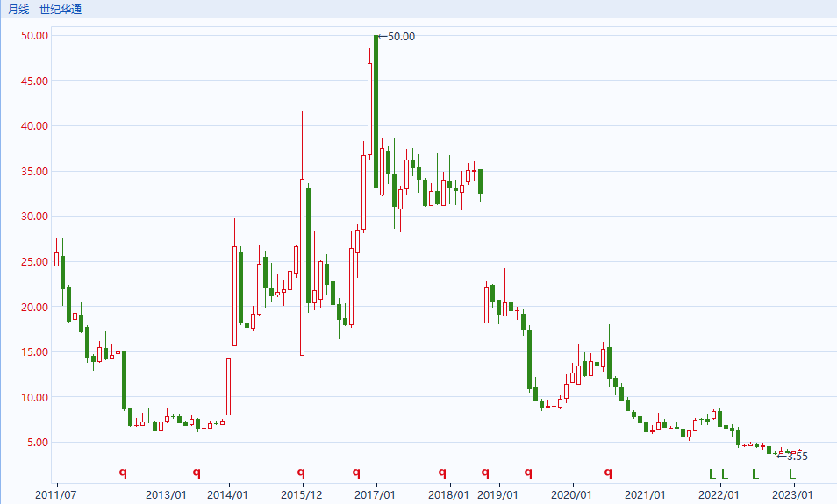Select the tall green candle peaking at 50.00
837x504 pixels.
[x=376, y=112]
